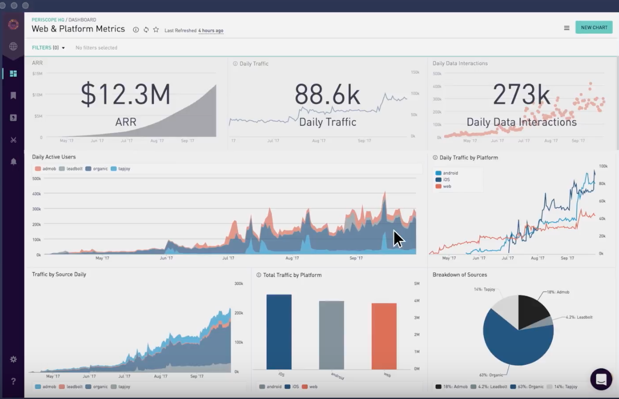Screen dimensions: 619x399
Task: Click '63%: Organic' in pie chart legend
Action: [x=527, y=387]
